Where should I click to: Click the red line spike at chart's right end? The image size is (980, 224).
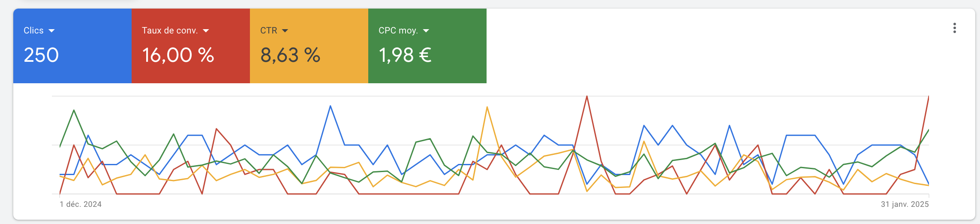928,97
